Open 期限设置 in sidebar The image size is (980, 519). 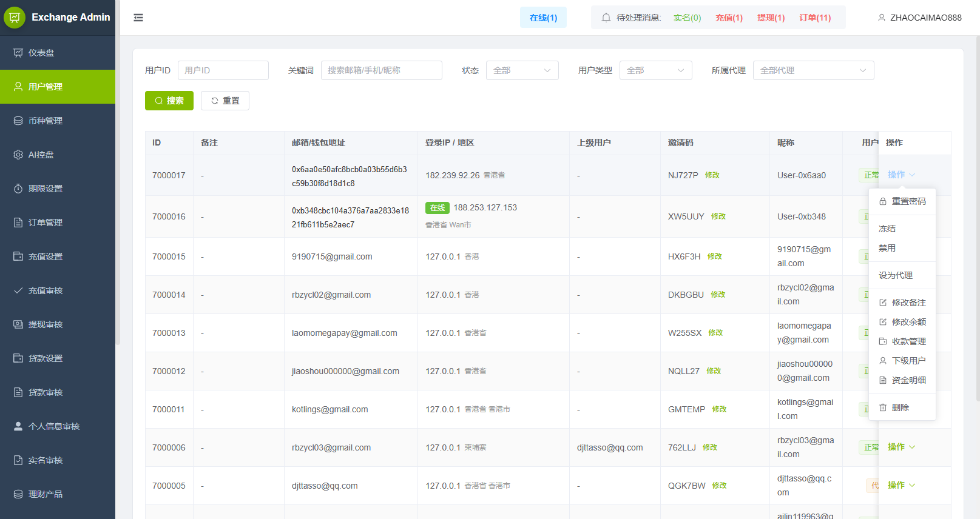point(46,189)
